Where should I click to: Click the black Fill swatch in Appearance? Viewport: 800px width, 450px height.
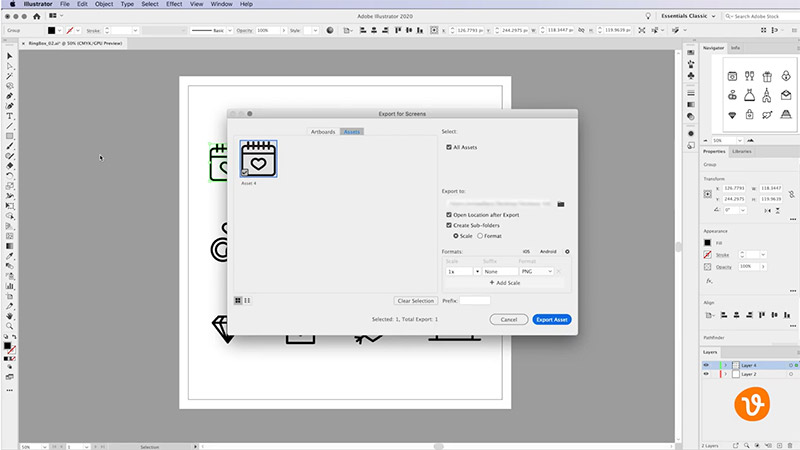(x=707, y=243)
